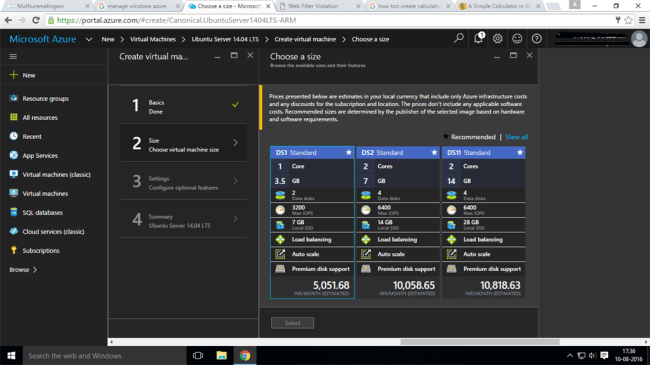The image size is (650, 365).
Task: Bookmark this page with the star icon
Action: tap(628, 20)
